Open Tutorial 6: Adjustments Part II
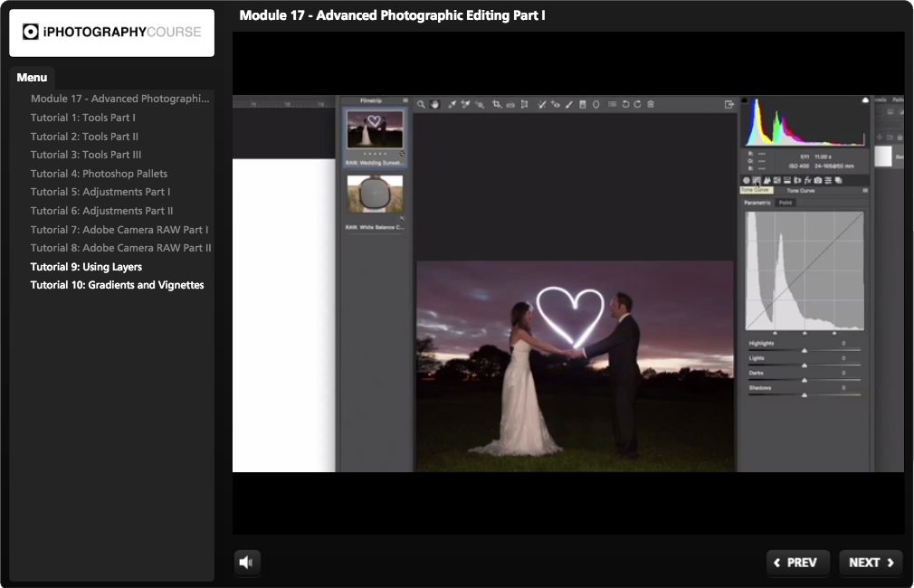The height and width of the screenshot is (588, 914). [x=101, y=211]
